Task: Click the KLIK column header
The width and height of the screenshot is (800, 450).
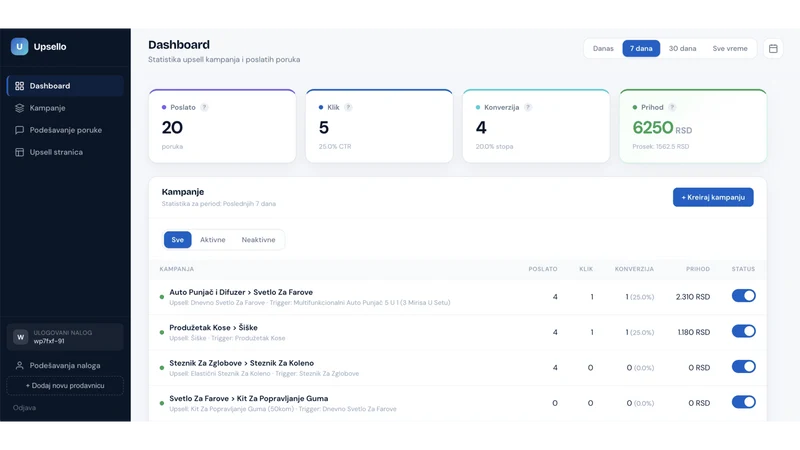Action: point(586,269)
